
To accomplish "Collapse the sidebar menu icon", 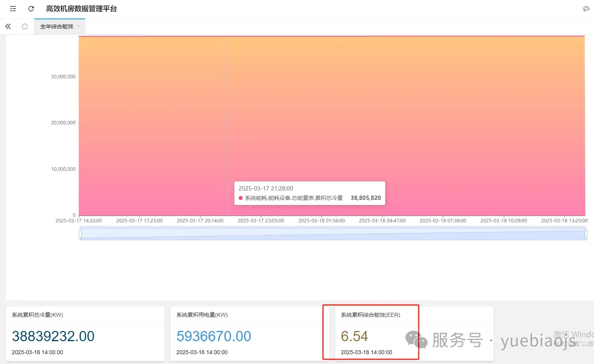I will (13, 9).
